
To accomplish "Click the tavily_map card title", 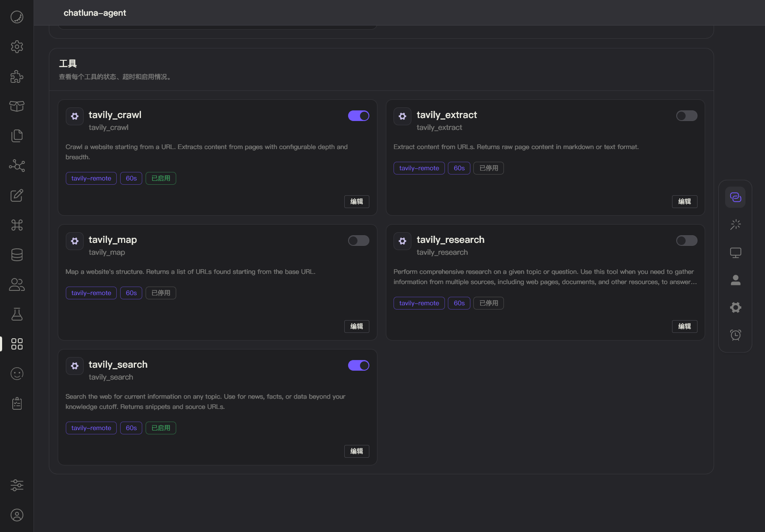I will point(112,239).
